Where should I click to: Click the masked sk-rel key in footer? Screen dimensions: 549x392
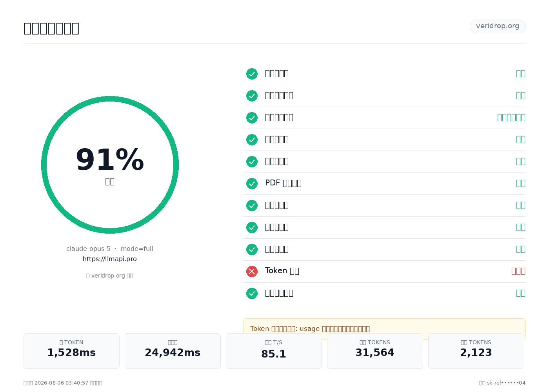click(506, 383)
